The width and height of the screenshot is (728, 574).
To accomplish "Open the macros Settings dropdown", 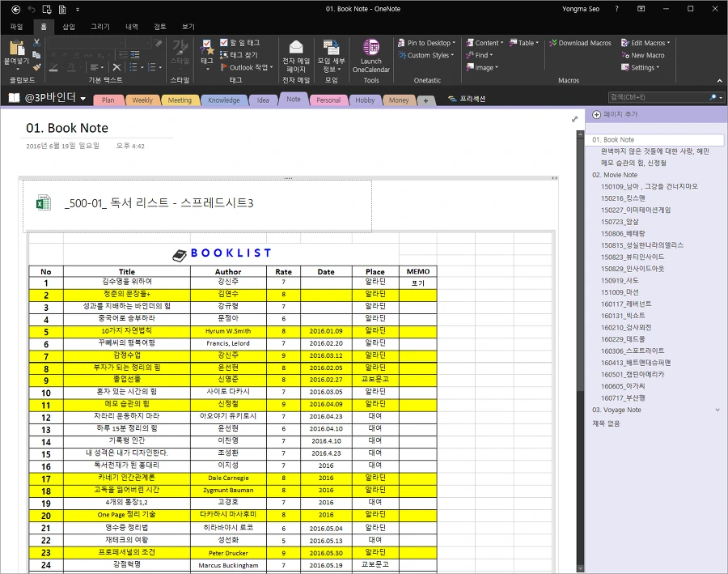I will (641, 67).
